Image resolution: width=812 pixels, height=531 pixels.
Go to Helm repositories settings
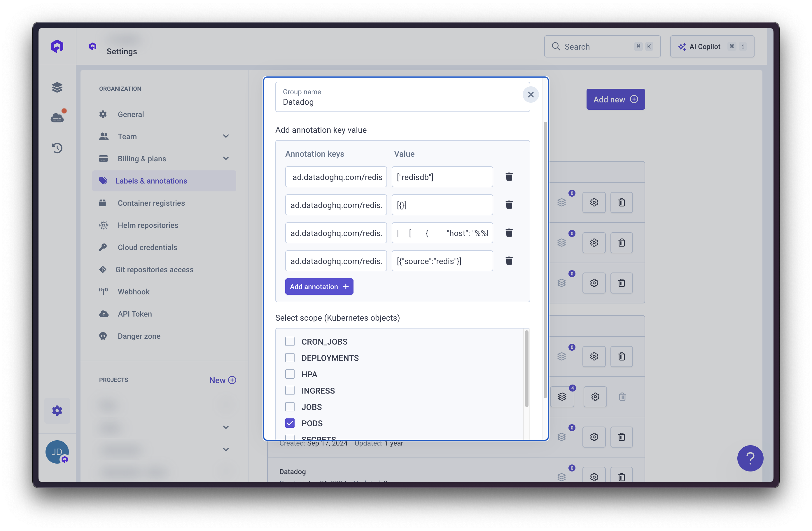148,225
